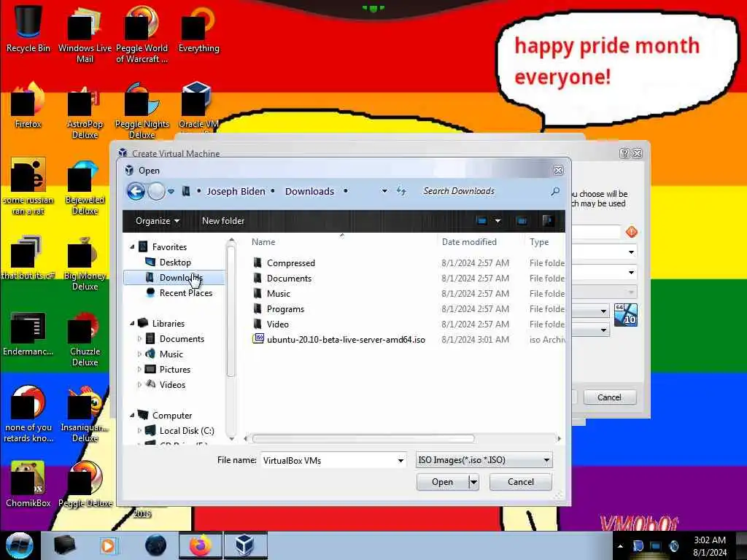The height and width of the screenshot is (560, 747).
Task: Select the Pictures library
Action: click(175, 370)
